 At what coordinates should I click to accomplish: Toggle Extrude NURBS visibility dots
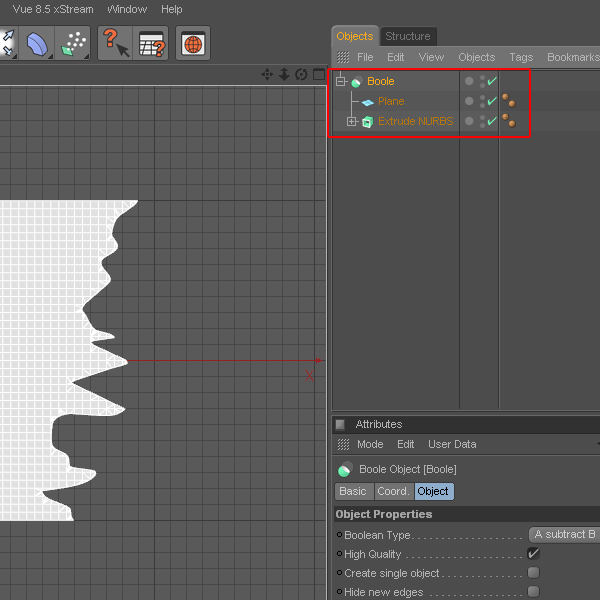click(482, 121)
